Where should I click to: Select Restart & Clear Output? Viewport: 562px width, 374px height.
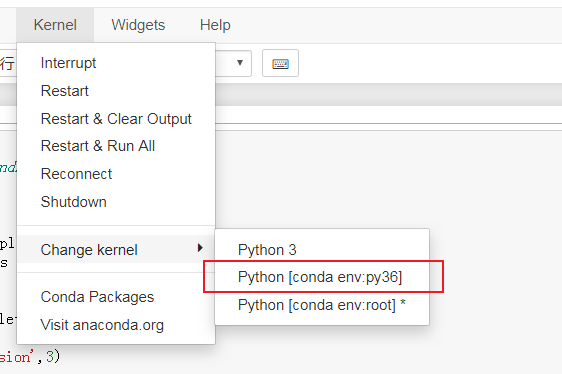[116, 119]
